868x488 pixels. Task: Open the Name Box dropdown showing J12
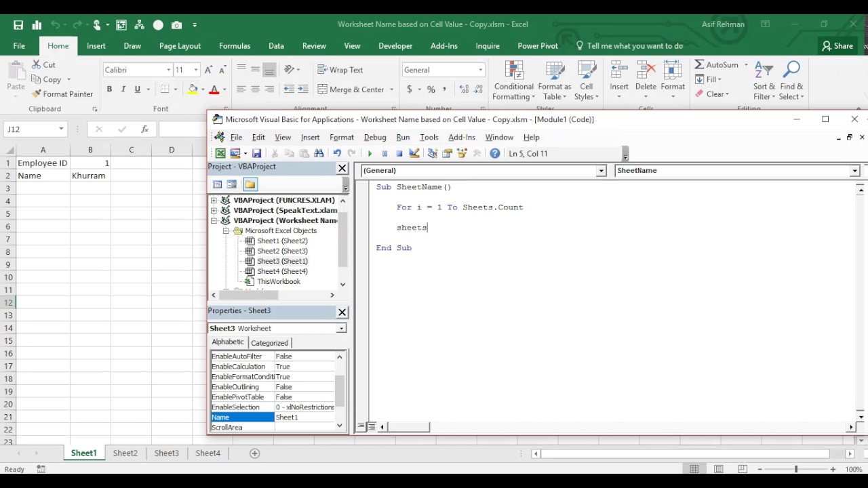point(61,129)
